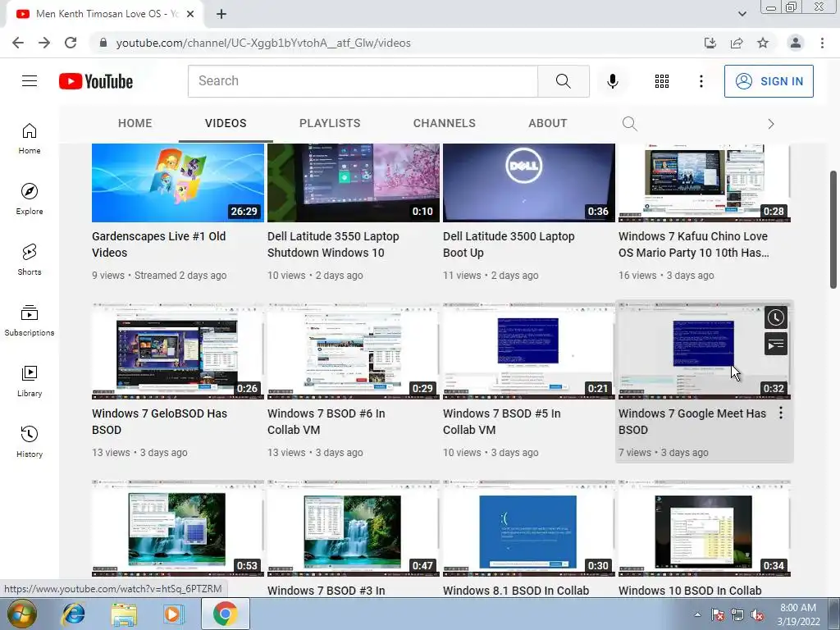Image resolution: width=840 pixels, height=630 pixels.
Task: Go to Home in sidebar
Action: coord(30,138)
